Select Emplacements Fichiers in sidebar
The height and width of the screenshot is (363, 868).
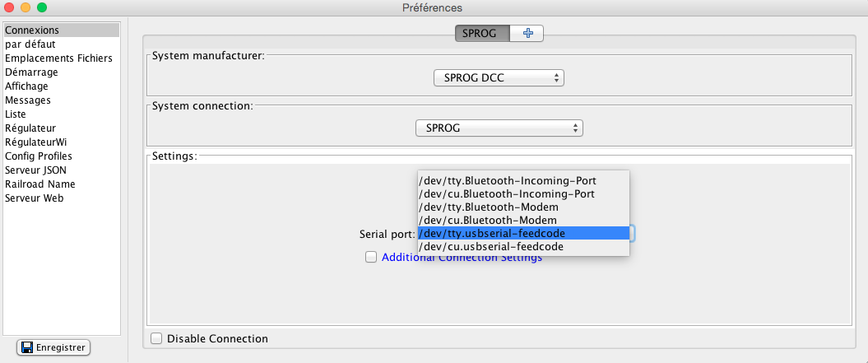tap(58, 58)
